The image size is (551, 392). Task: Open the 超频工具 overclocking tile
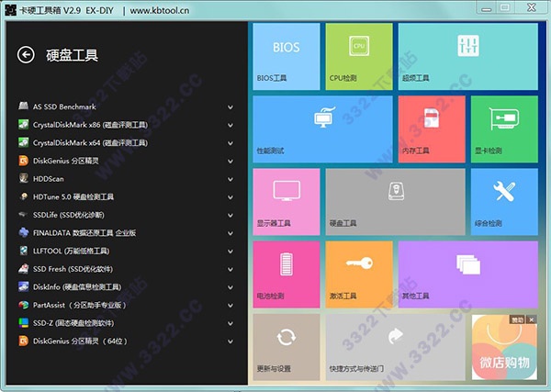[x=468, y=57]
